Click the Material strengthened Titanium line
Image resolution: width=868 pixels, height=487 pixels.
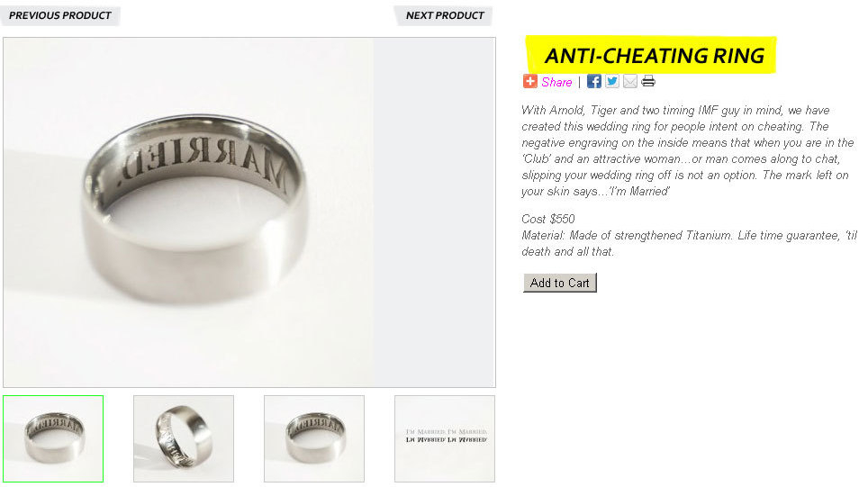coord(689,243)
